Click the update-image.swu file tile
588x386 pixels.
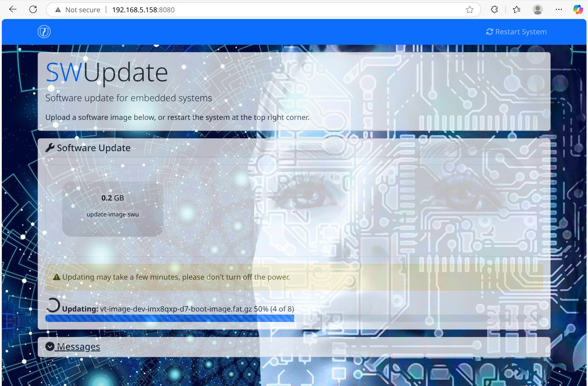pyautogui.click(x=112, y=209)
